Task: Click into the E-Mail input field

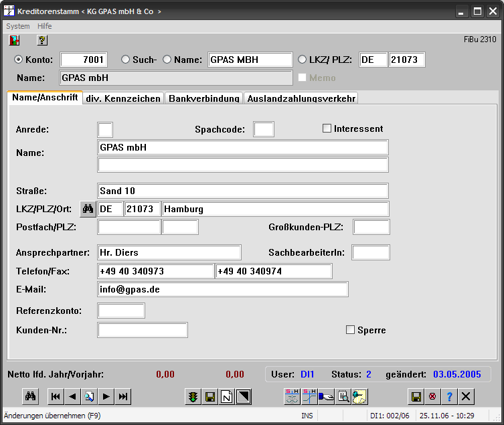Action: click(x=222, y=289)
